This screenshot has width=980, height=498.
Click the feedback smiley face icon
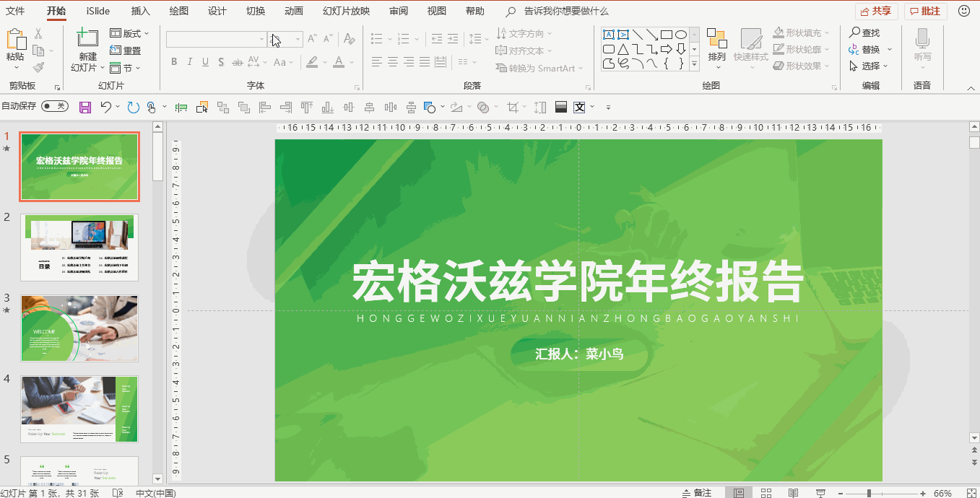tap(964, 11)
